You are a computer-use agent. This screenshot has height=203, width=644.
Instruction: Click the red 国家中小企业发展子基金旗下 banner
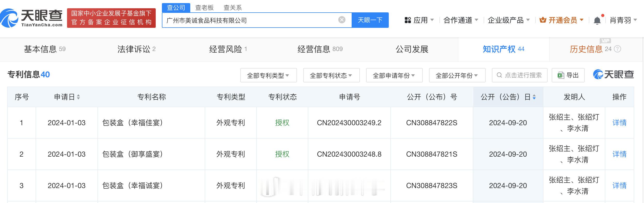[111, 18]
